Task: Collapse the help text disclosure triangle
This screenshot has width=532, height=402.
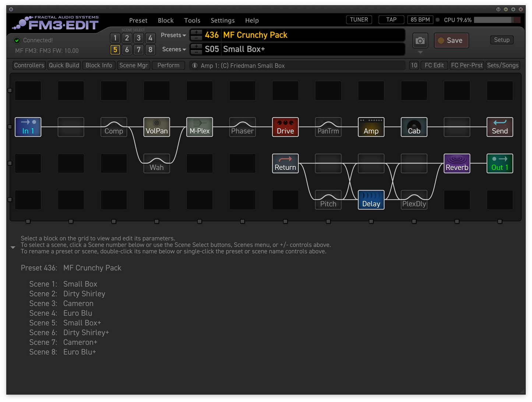Action: click(13, 248)
